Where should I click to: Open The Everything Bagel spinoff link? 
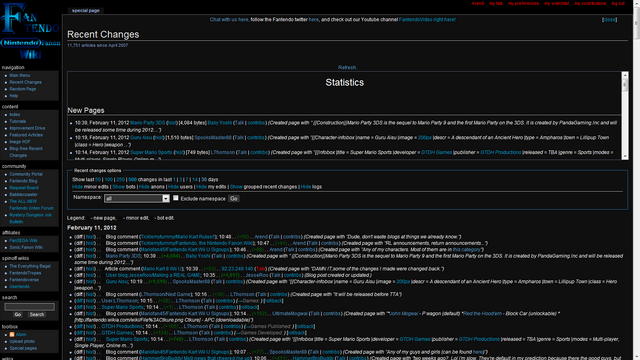coord(30,266)
